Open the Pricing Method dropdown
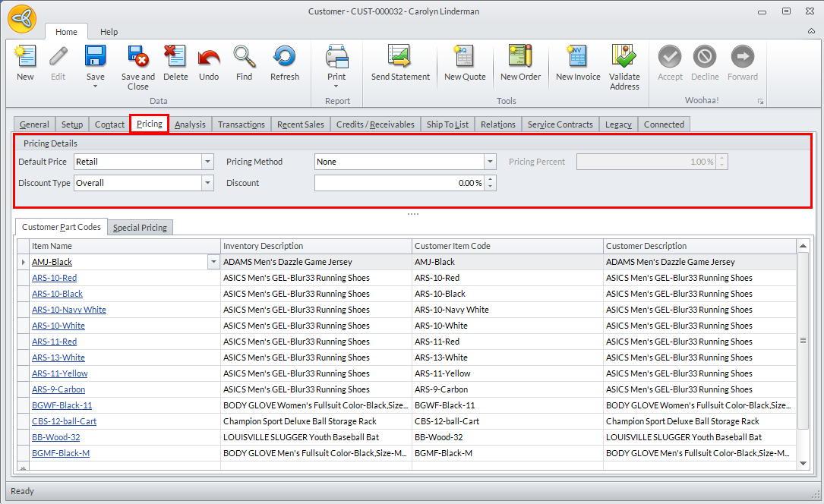The image size is (824, 504). point(490,162)
